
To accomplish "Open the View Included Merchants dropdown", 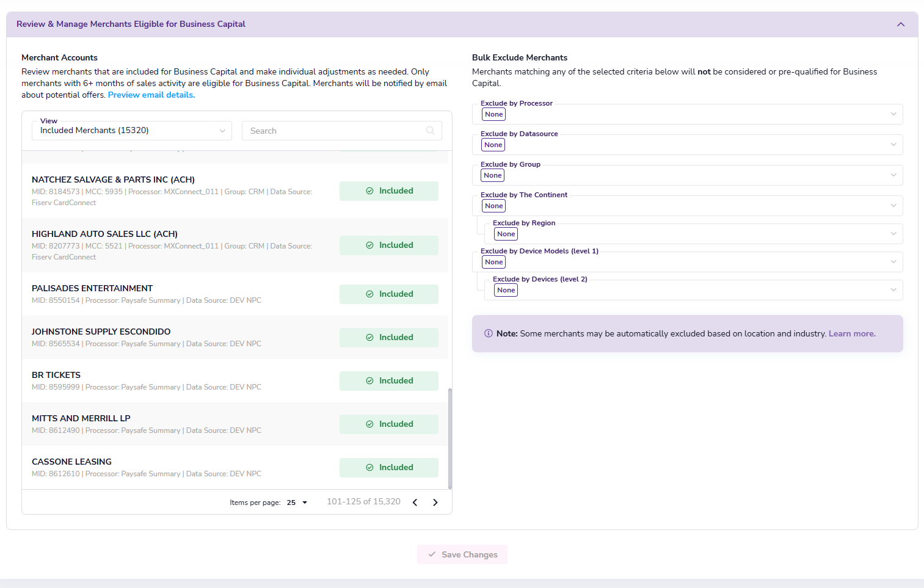I will click(x=131, y=131).
